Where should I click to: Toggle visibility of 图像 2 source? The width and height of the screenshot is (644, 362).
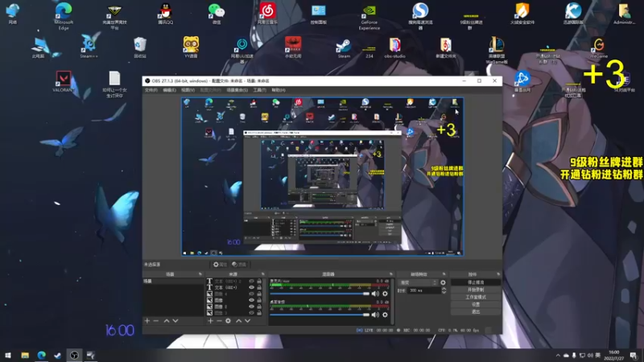251,306
